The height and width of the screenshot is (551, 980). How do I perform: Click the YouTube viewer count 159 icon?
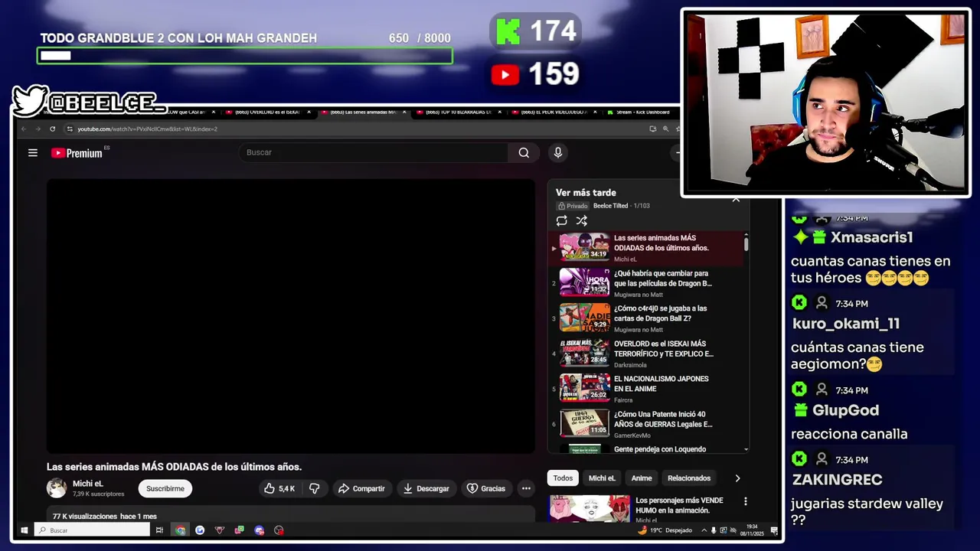(x=505, y=74)
